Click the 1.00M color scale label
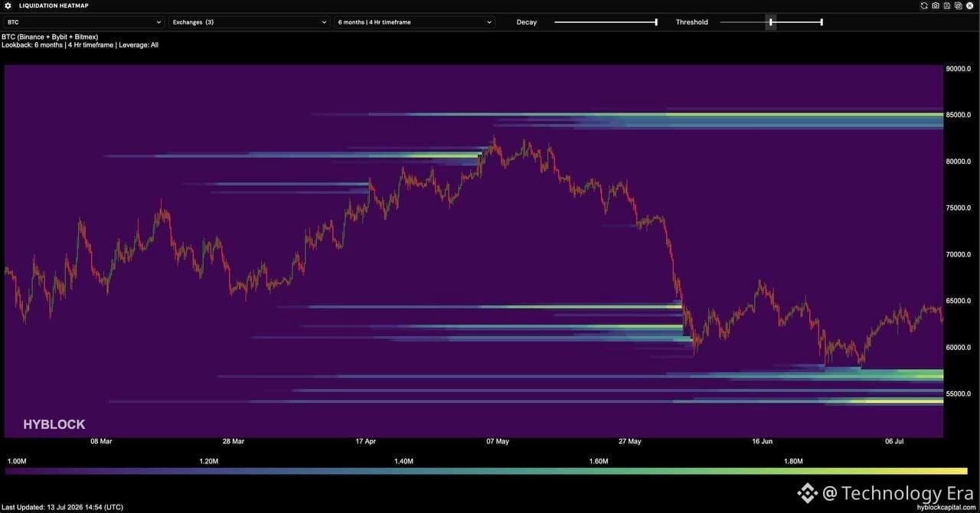The image size is (980, 513). click(x=17, y=462)
